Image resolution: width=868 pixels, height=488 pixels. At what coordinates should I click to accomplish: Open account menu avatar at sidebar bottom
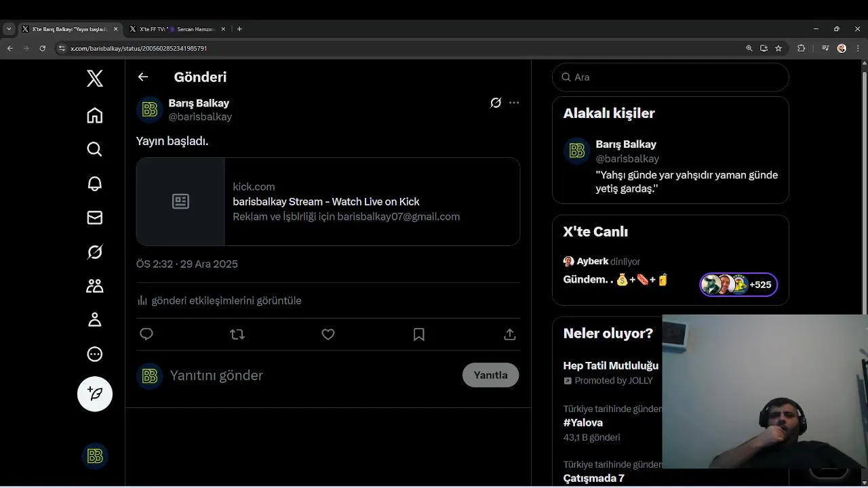[x=95, y=456]
